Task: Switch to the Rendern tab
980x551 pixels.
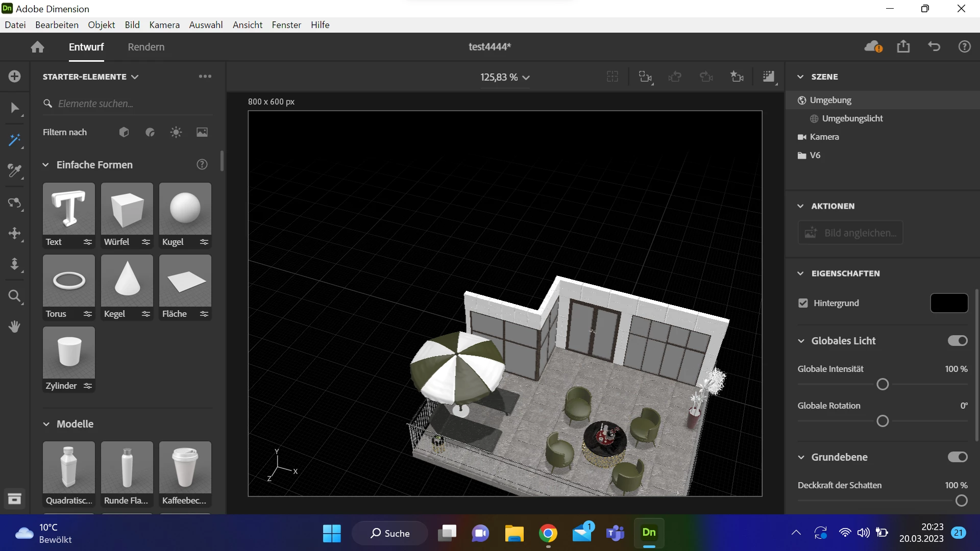Action: [x=146, y=47]
